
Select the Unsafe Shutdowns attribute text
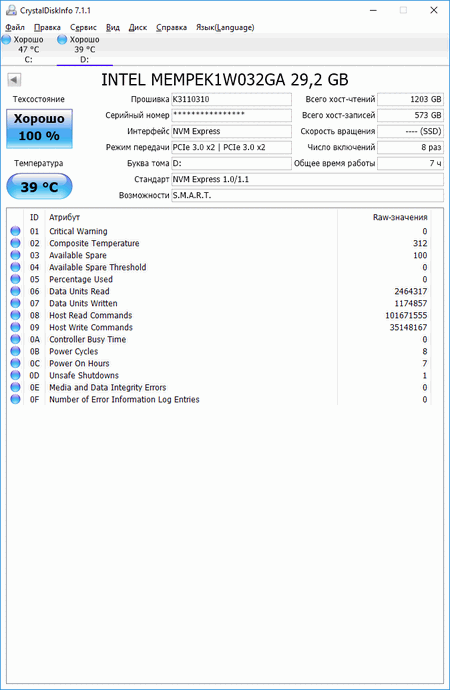(84, 375)
